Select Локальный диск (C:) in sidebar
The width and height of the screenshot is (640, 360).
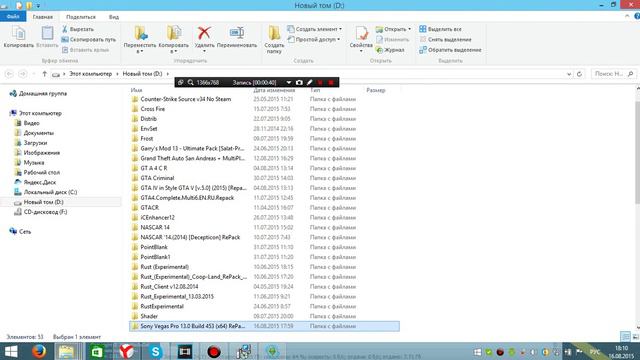[x=50, y=192]
